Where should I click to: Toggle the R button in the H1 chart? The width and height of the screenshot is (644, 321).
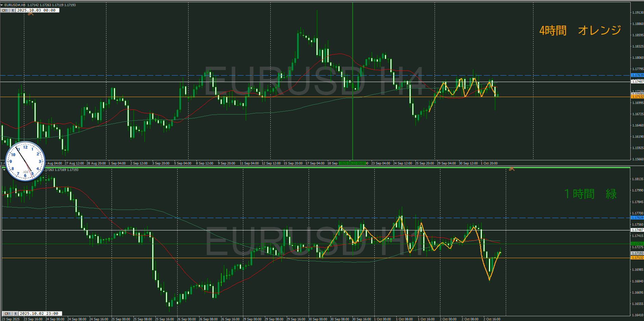coord(15,313)
